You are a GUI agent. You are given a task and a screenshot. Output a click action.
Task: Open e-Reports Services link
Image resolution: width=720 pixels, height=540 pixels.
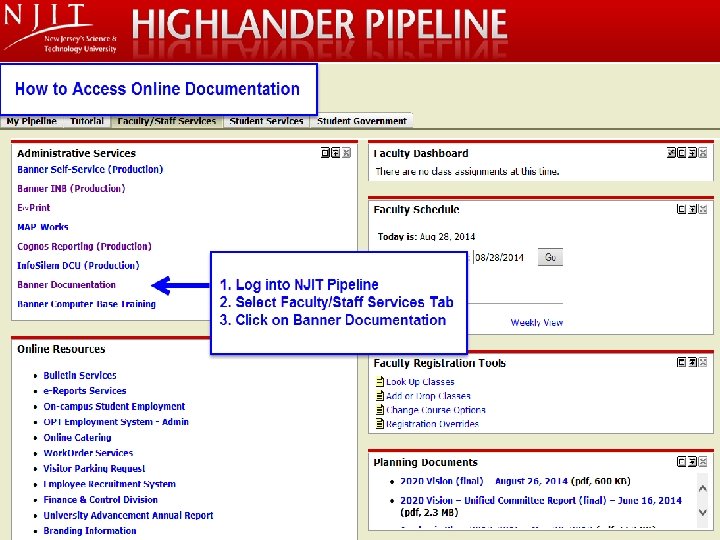(85, 391)
